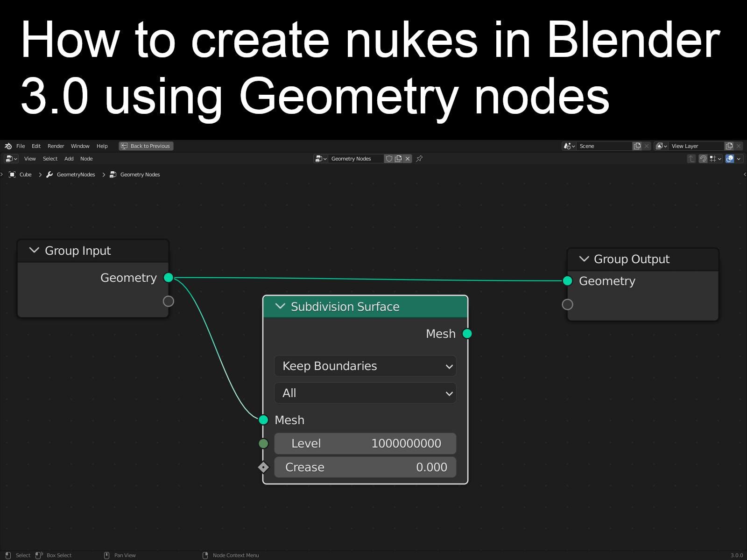
Task: Click the empty input socket on Group Output
Action: [567, 305]
